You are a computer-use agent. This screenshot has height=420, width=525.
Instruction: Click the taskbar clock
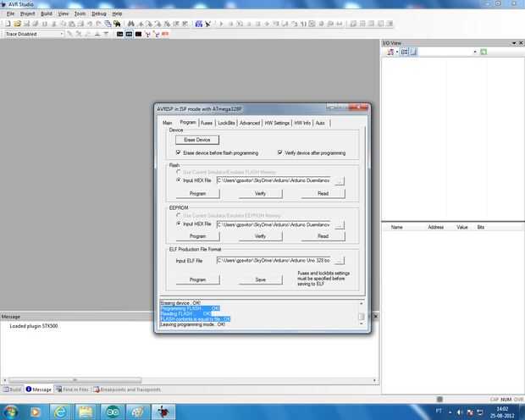[x=502, y=412]
